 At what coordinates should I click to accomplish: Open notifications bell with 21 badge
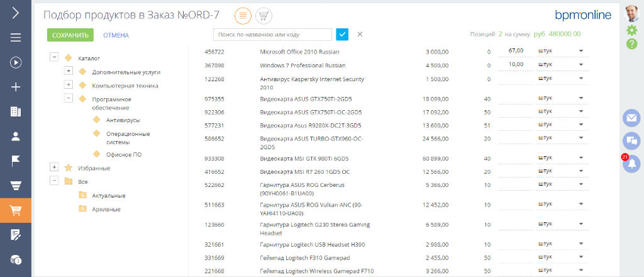point(631,164)
